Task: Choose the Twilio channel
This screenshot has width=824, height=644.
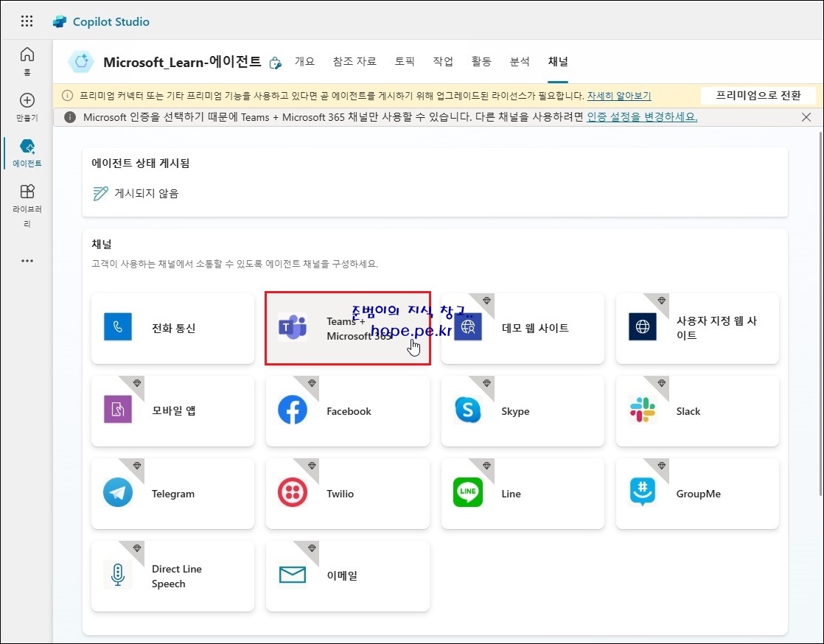Action: [x=348, y=493]
